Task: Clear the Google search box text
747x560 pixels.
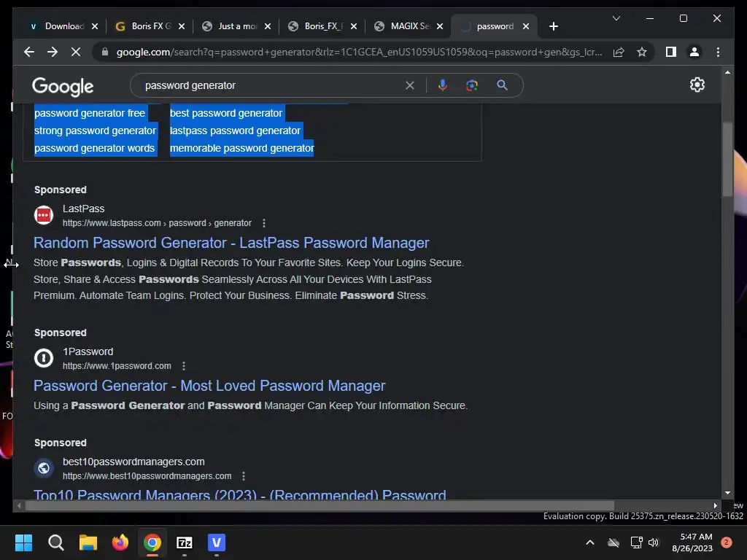Action: point(410,85)
